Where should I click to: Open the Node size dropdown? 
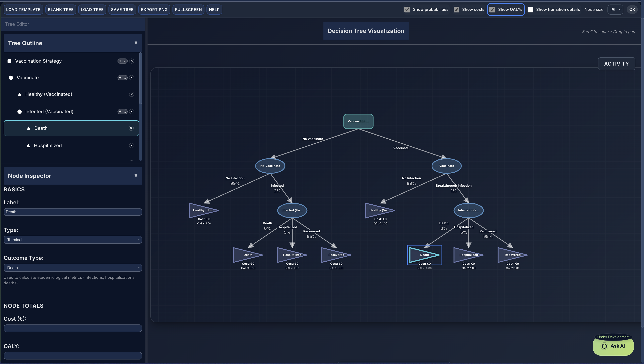coord(615,10)
